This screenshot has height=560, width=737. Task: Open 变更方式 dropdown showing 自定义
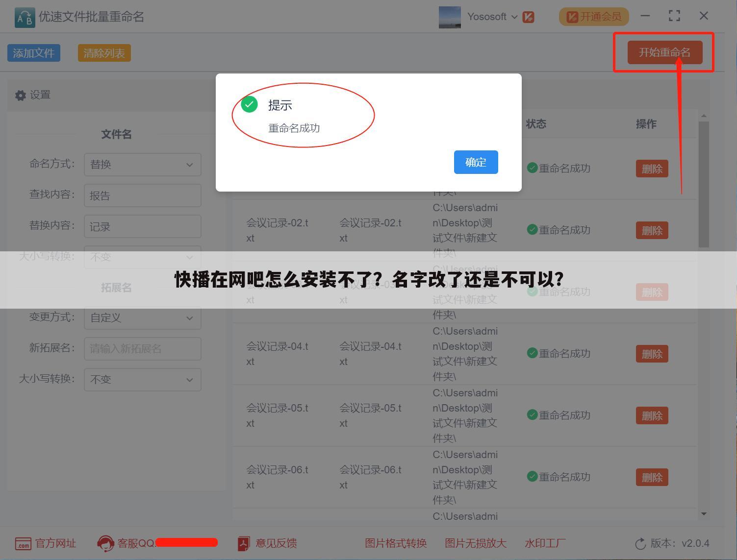pos(143,318)
